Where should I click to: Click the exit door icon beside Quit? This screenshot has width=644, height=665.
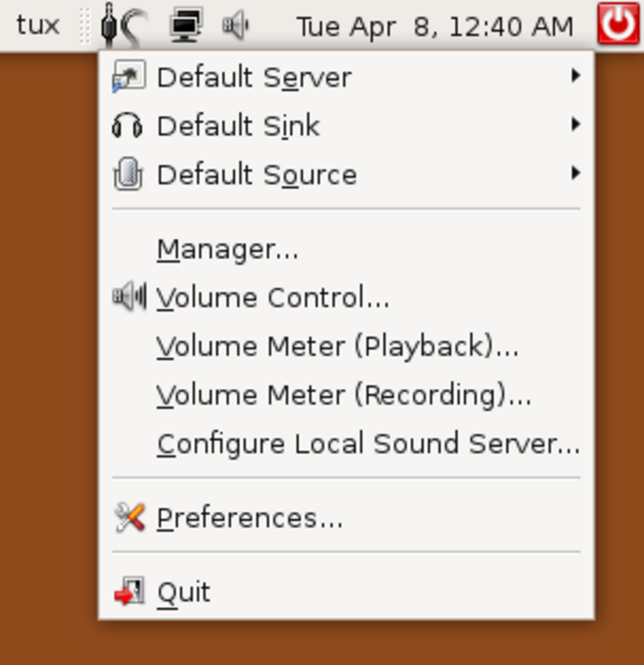point(129,591)
